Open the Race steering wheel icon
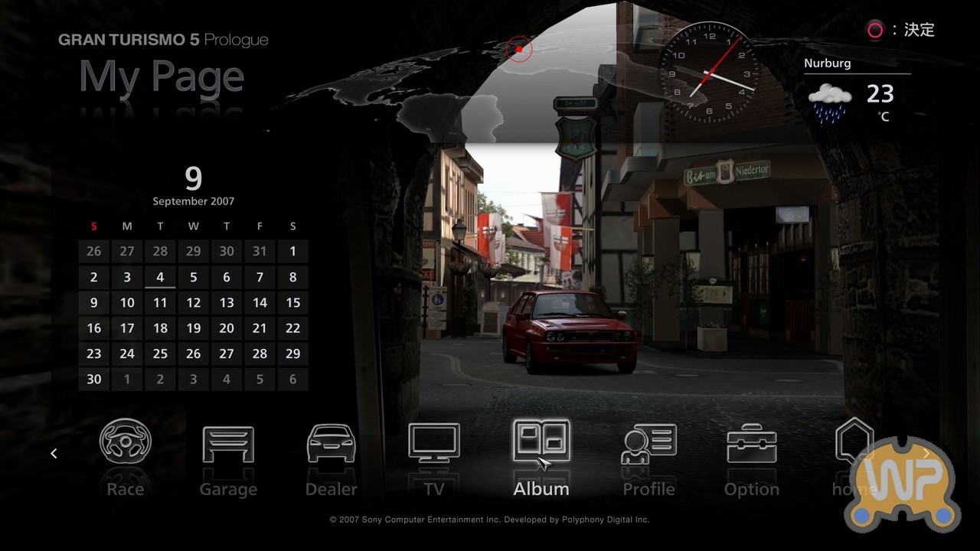Viewport: 980px width, 551px height. coord(126,444)
